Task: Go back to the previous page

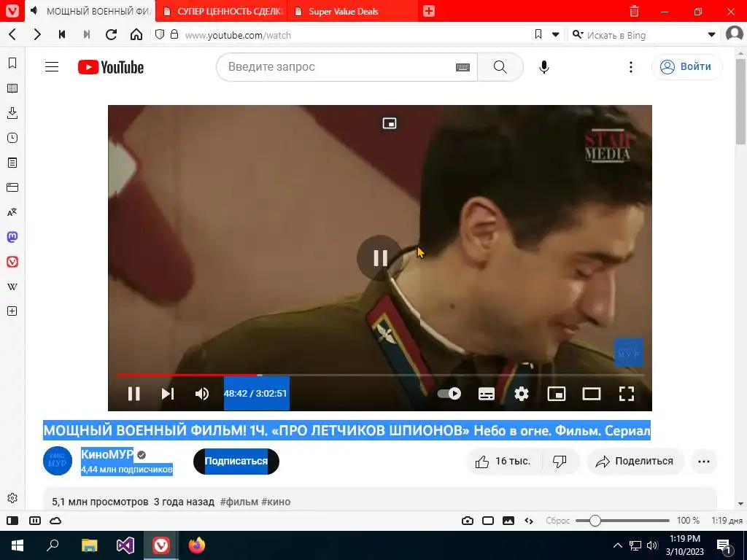Action: (x=13, y=34)
